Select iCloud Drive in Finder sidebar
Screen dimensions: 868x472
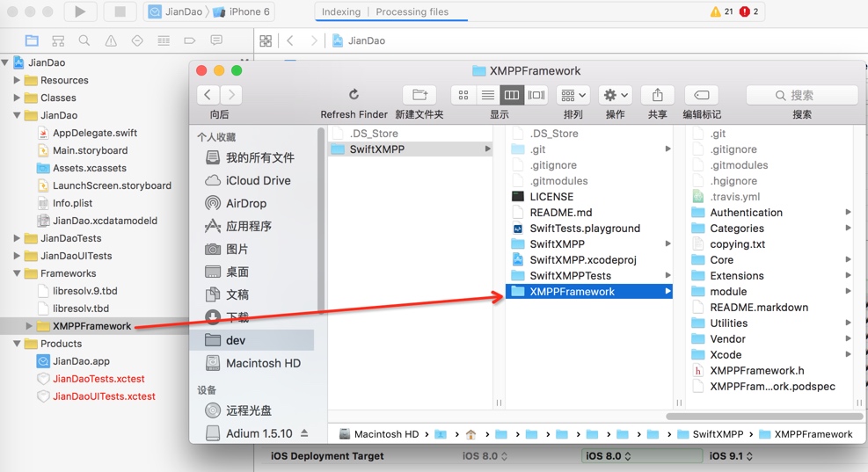(x=256, y=180)
